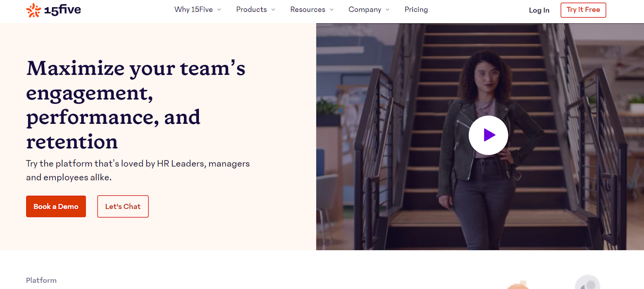The height and width of the screenshot is (289, 644).
Task: Click the 15five wordmark text in header
Action: (x=62, y=10)
